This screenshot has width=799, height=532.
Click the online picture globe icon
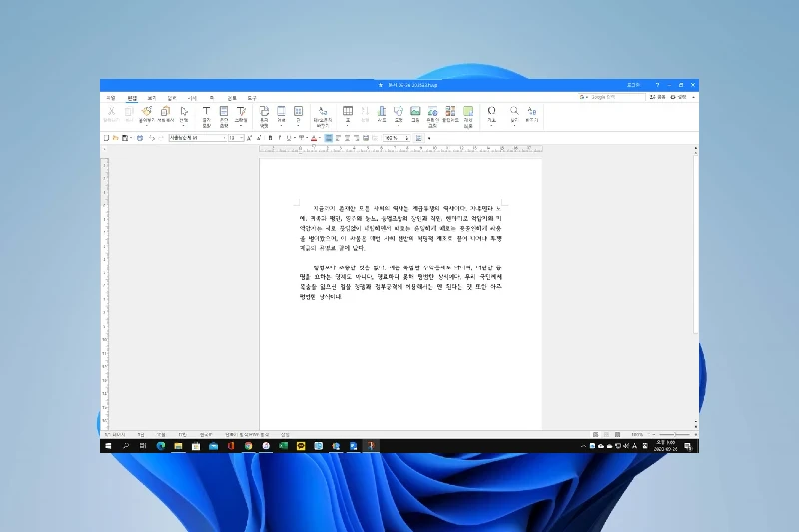click(x=433, y=111)
